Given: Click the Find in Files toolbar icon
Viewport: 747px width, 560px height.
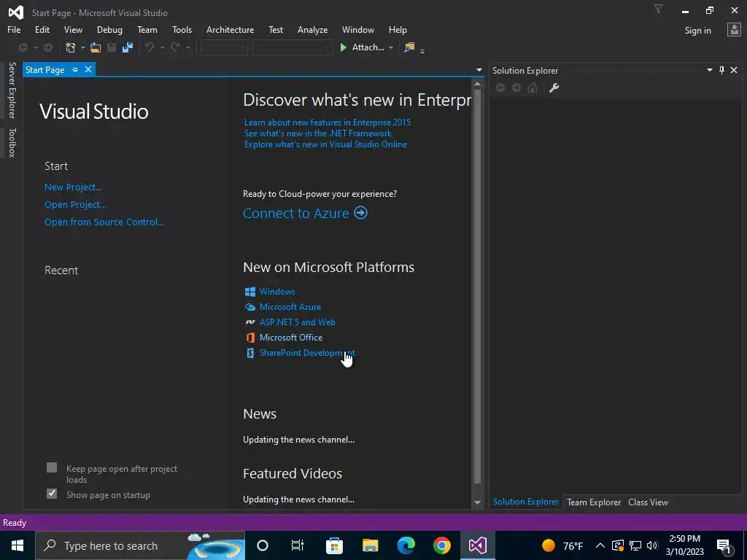Looking at the screenshot, I should click(x=409, y=47).
